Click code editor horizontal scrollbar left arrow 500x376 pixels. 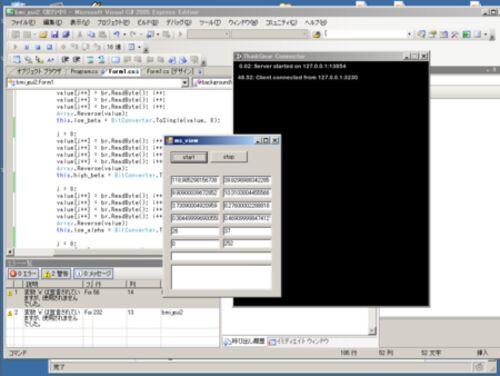coord(10,252)
